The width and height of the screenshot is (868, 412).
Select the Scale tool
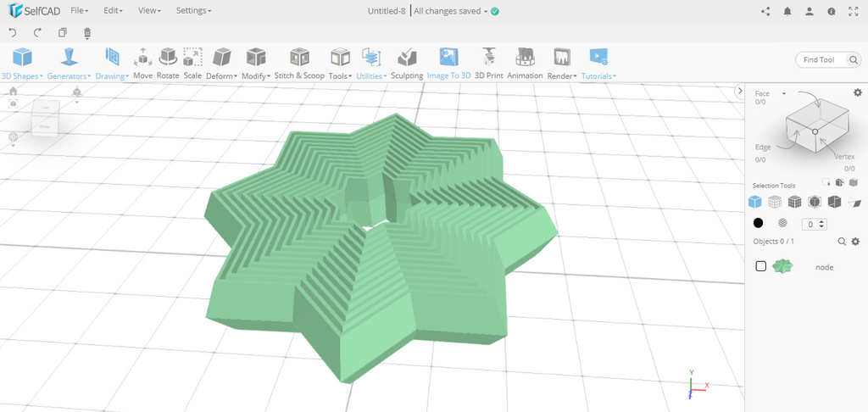192,64
